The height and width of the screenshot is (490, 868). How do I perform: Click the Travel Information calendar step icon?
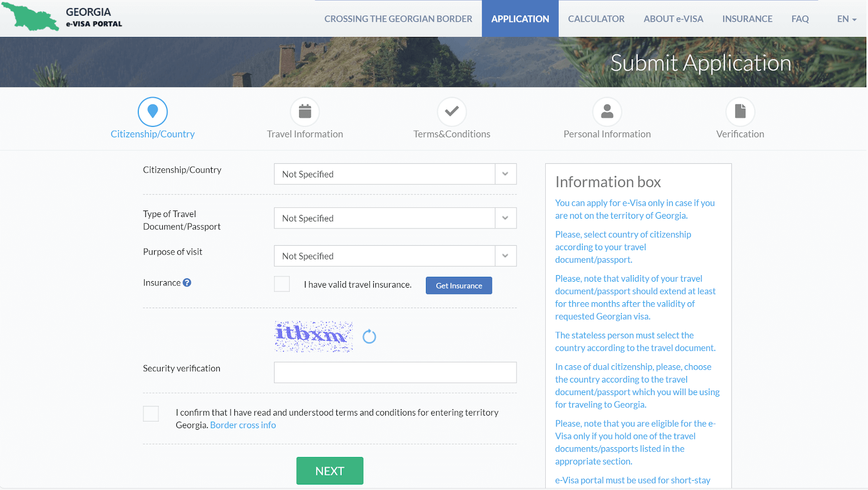coord(305,112)
